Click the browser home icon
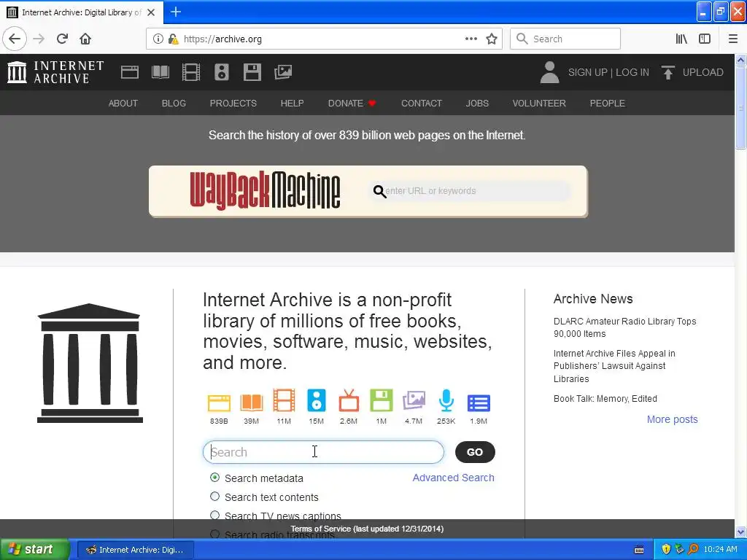Screen dimensions: 747x560 pos(85,39)
